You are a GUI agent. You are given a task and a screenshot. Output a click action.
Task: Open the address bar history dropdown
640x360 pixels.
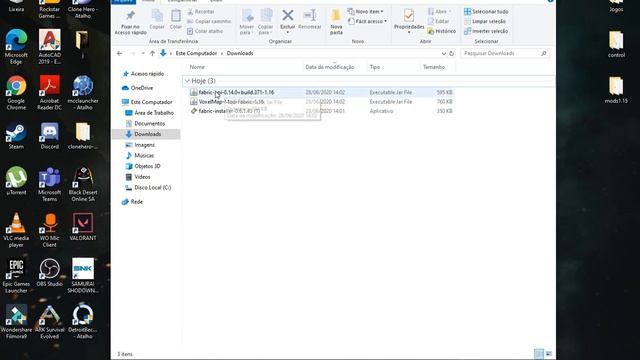443,53
